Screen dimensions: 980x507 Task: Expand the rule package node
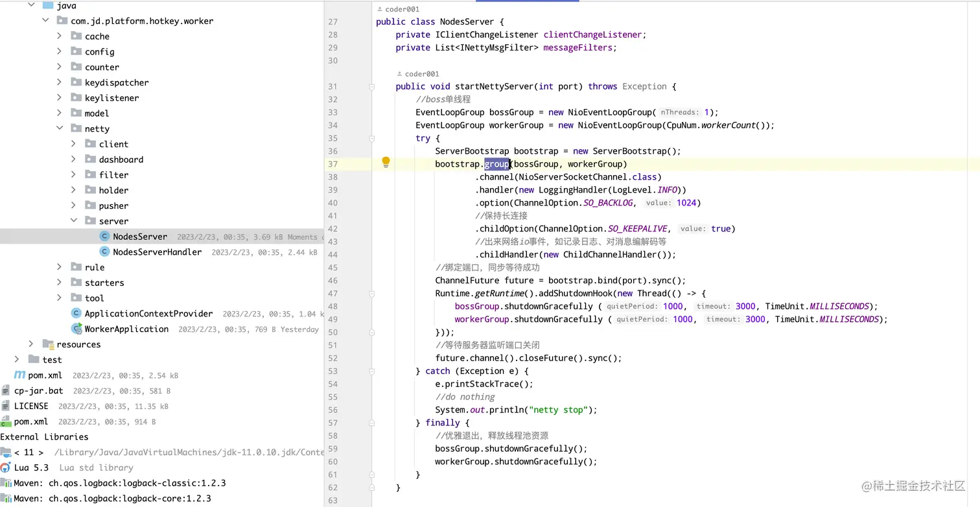(x=60, y=267)
